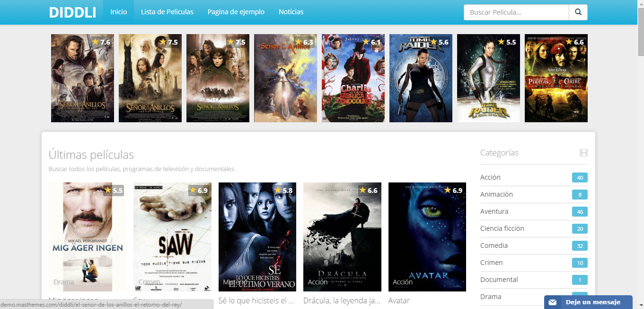The image size is (644, 309).
Task: Open the Fellowship poster rated 7.5 with horse riders
Action: (x=218, y=78)
